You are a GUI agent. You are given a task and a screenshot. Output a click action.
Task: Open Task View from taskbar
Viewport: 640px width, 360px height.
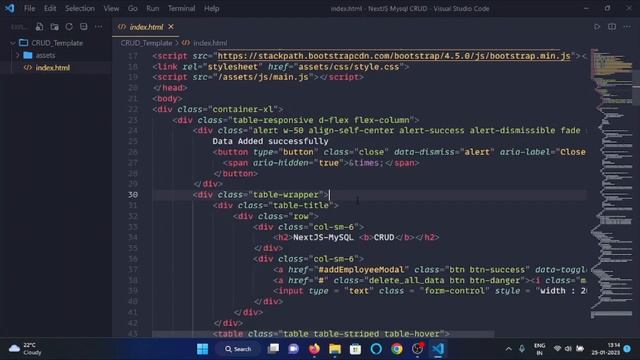pos(273,349)
